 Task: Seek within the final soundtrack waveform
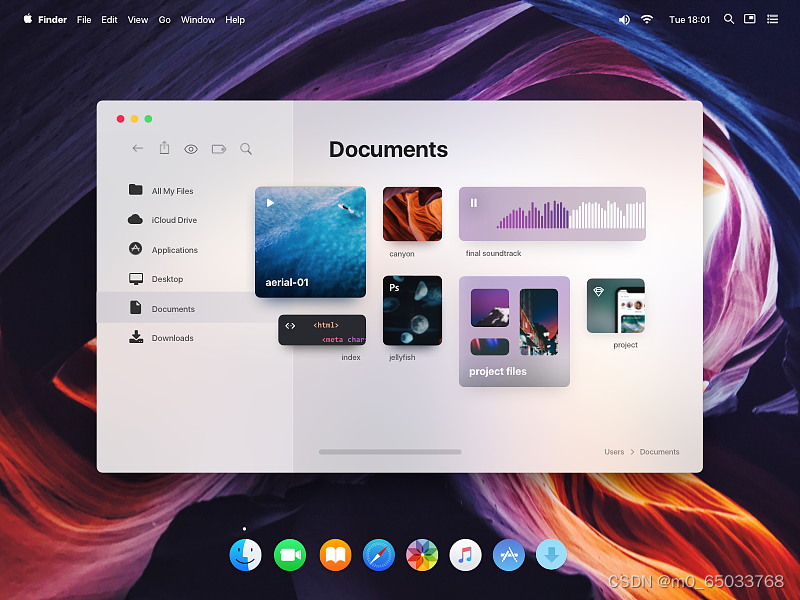(571, 214)
